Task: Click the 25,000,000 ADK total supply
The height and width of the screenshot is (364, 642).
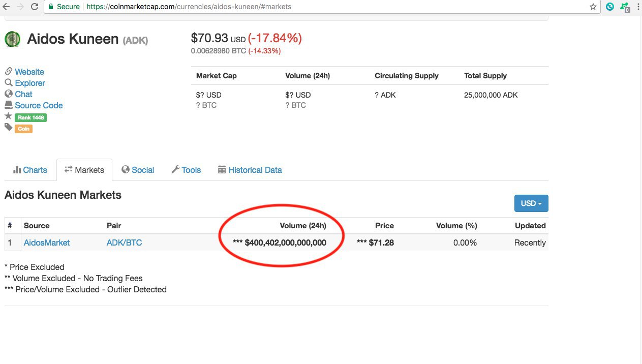Action: [491, 95]
